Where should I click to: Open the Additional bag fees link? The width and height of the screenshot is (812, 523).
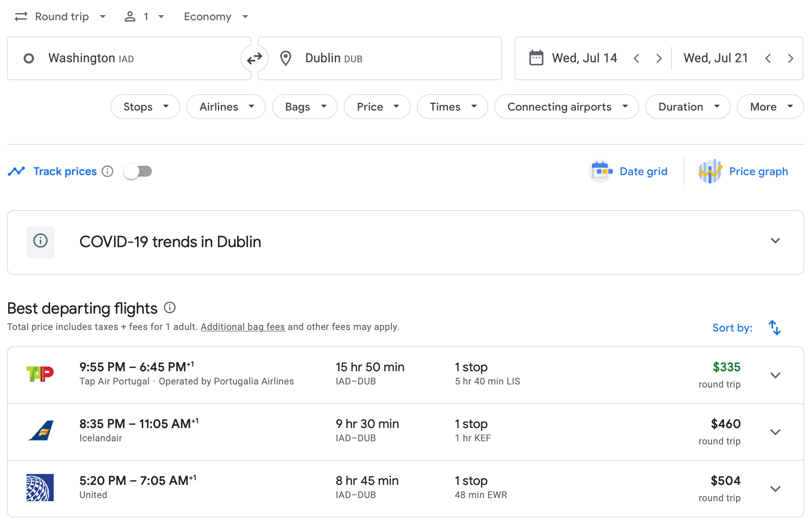click(x=243, y=326)
